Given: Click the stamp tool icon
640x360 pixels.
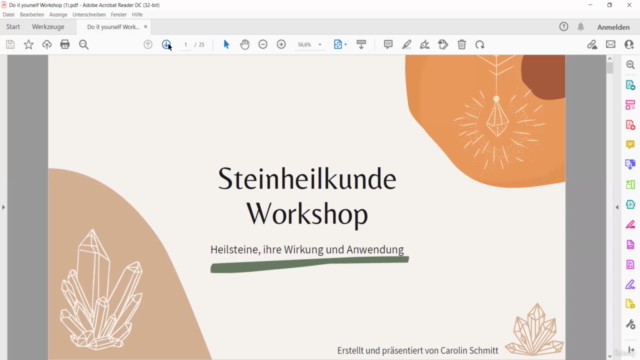Looking at the screenshot, I should click(x=443, y=44).
